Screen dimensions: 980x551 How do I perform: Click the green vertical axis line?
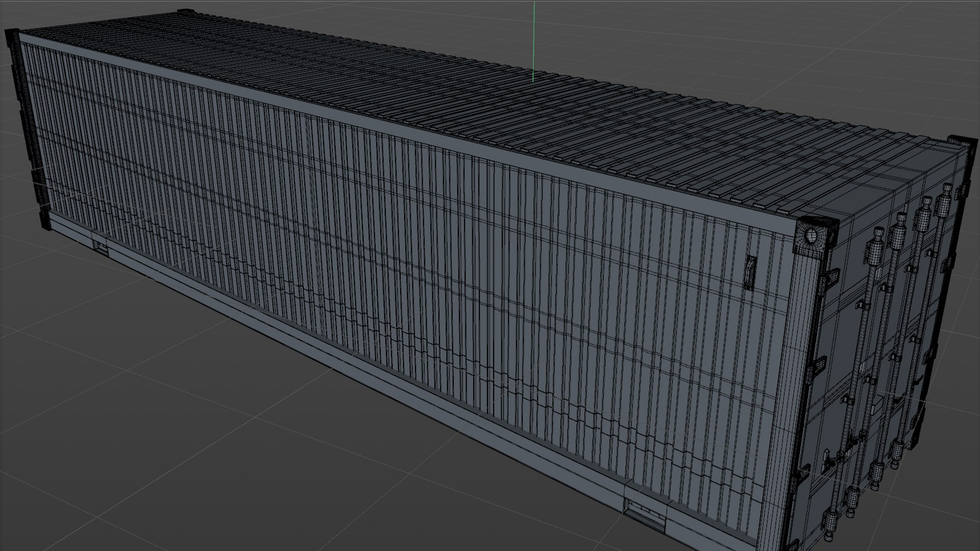[533, 41]
